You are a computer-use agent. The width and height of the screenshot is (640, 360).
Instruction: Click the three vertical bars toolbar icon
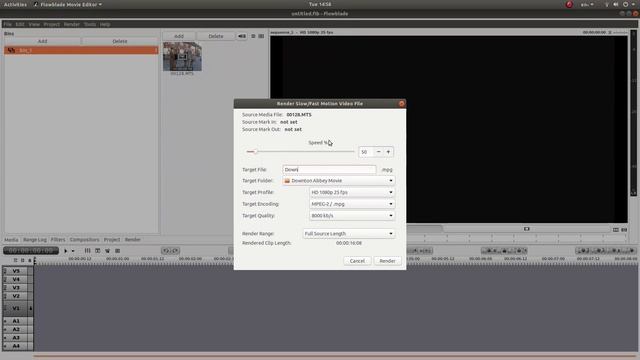[x=87, y=251]
